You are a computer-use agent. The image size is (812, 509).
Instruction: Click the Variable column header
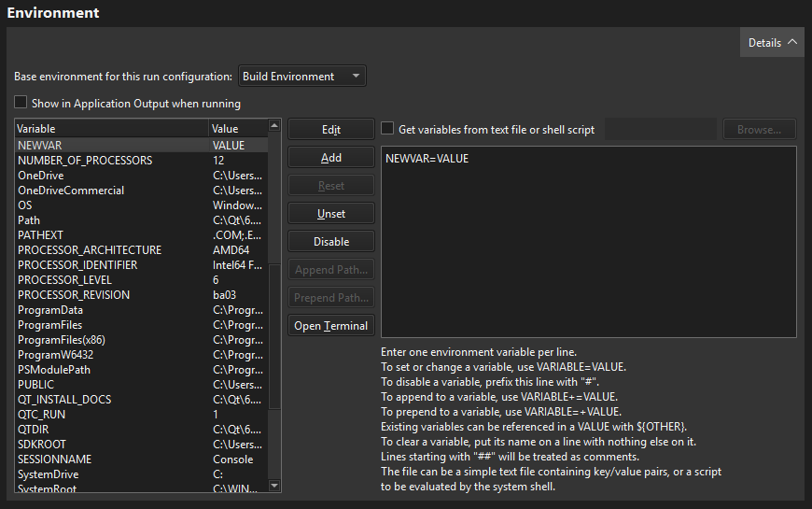[x=111, y=128]
